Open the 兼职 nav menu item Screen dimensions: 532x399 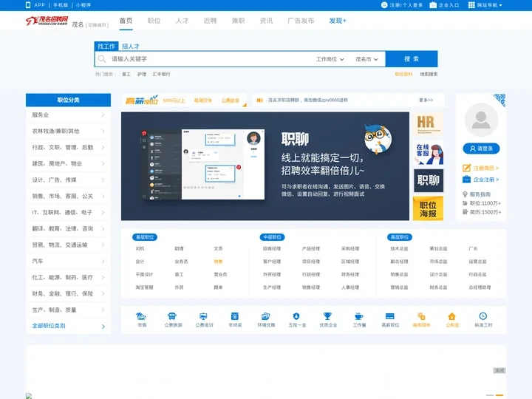click(238, 21)
